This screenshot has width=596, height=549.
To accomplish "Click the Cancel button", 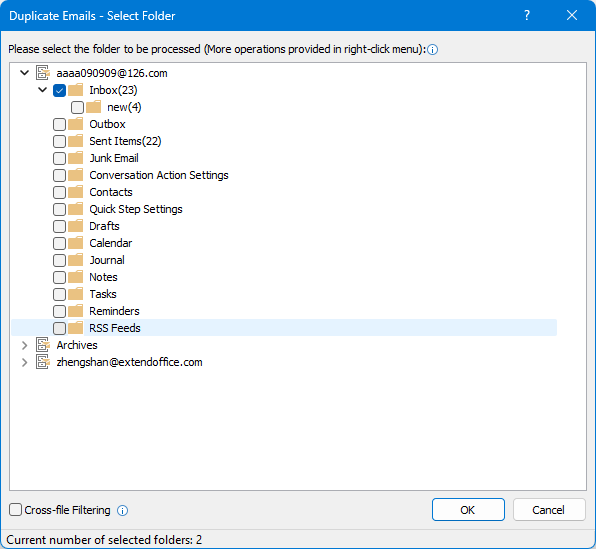I will coord(549,510).
